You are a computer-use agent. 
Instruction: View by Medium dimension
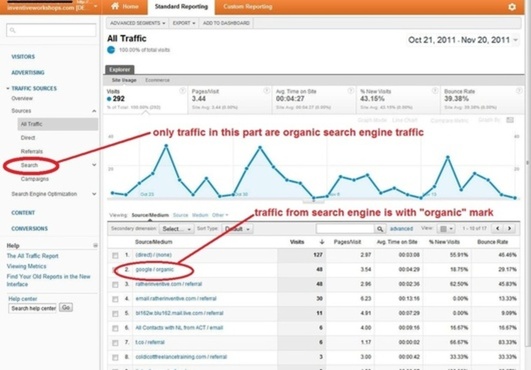point(200,215)
